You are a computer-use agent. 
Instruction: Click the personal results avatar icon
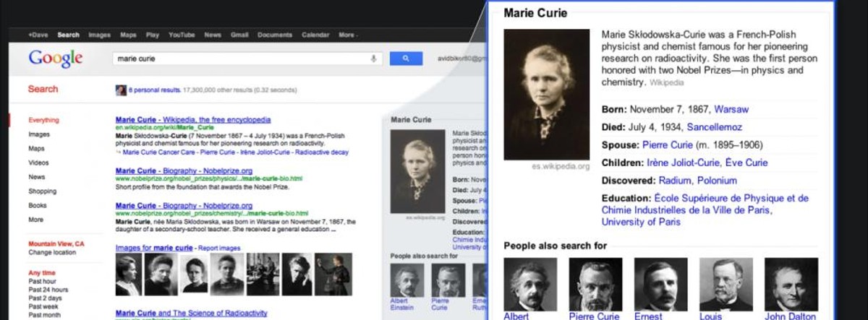pos(121,90)
